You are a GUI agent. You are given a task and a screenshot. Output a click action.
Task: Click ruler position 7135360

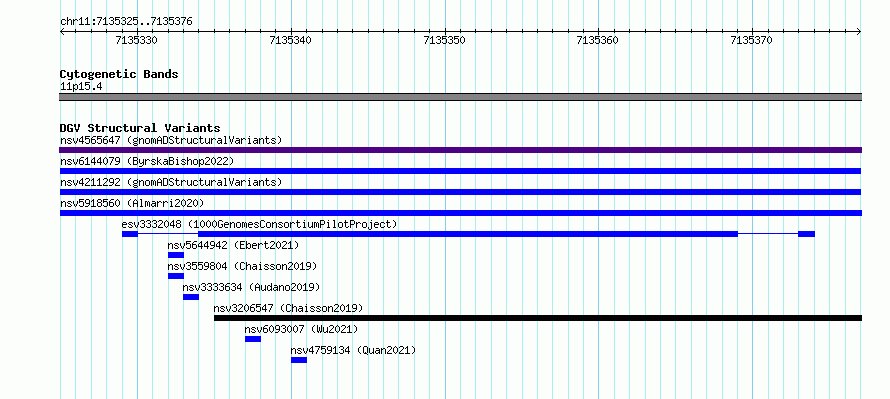[597, 40]
